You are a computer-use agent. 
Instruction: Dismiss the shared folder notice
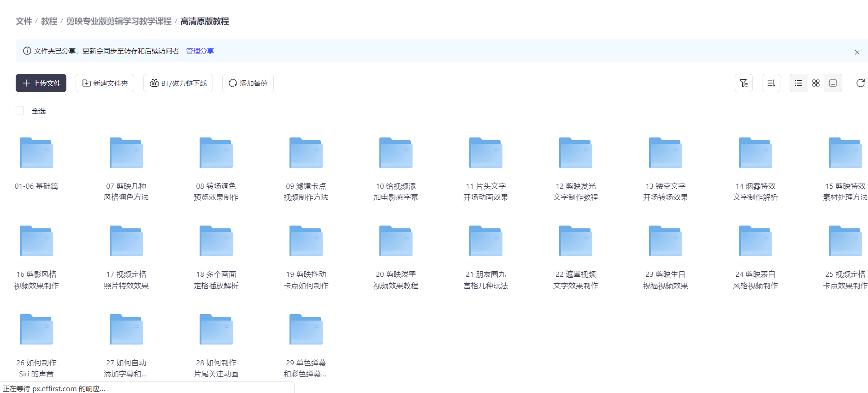click(857, 52)
